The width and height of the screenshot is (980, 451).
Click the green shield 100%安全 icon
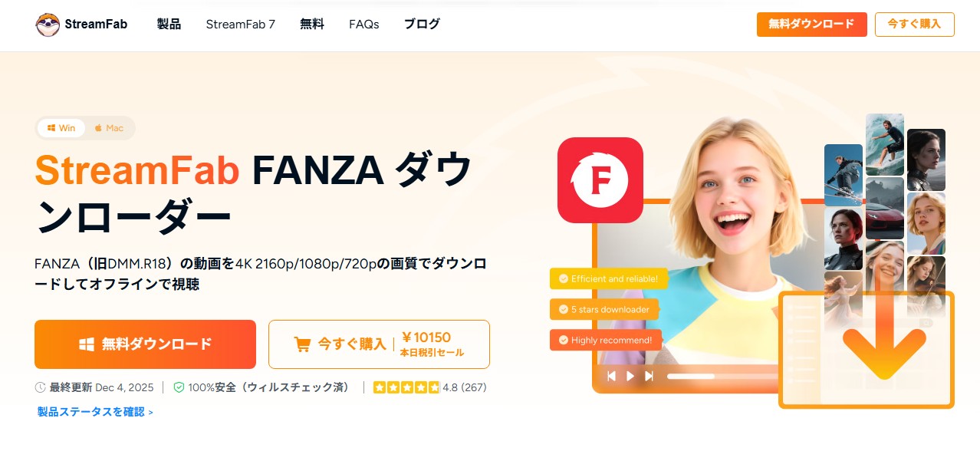point(179,387)
